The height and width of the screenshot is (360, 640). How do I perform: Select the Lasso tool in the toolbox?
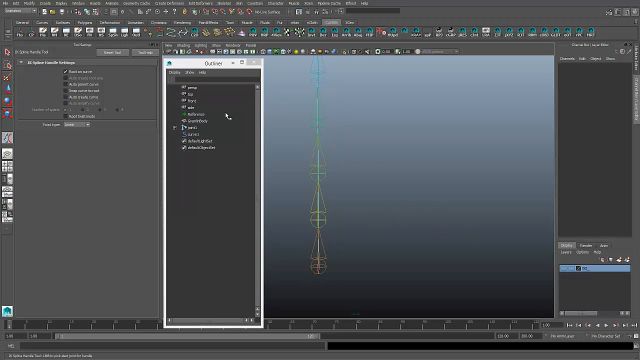[x=7, y=65]
